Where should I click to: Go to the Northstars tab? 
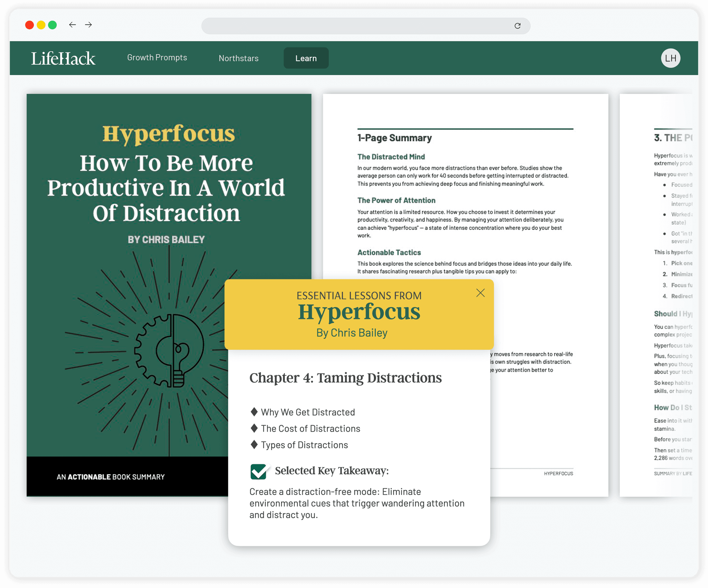point(239,58)
